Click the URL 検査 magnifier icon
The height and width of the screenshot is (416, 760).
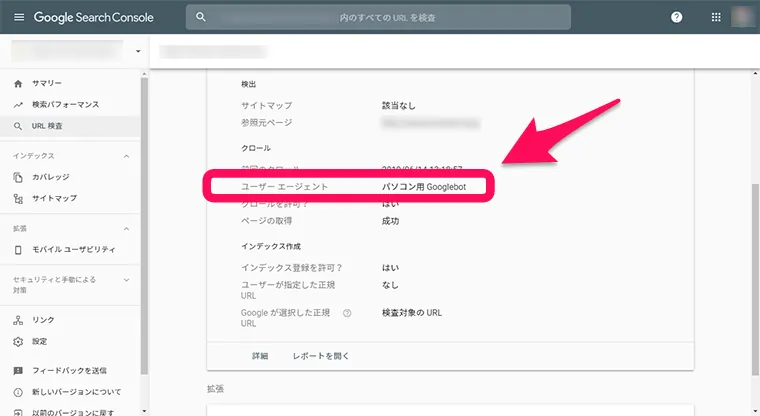pos(18,126)
